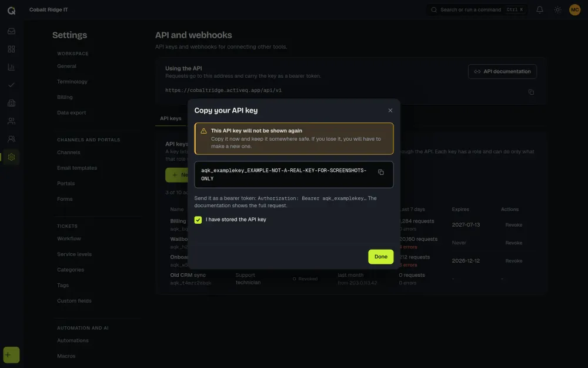Open the MC user avatar menu
This screenshot has height=368, width=588.
tap(575, 10)
